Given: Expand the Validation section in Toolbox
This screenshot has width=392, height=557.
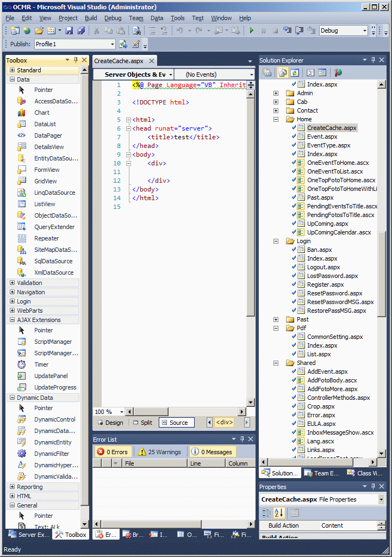Looking at the screenshot, I should coord(13,283).
